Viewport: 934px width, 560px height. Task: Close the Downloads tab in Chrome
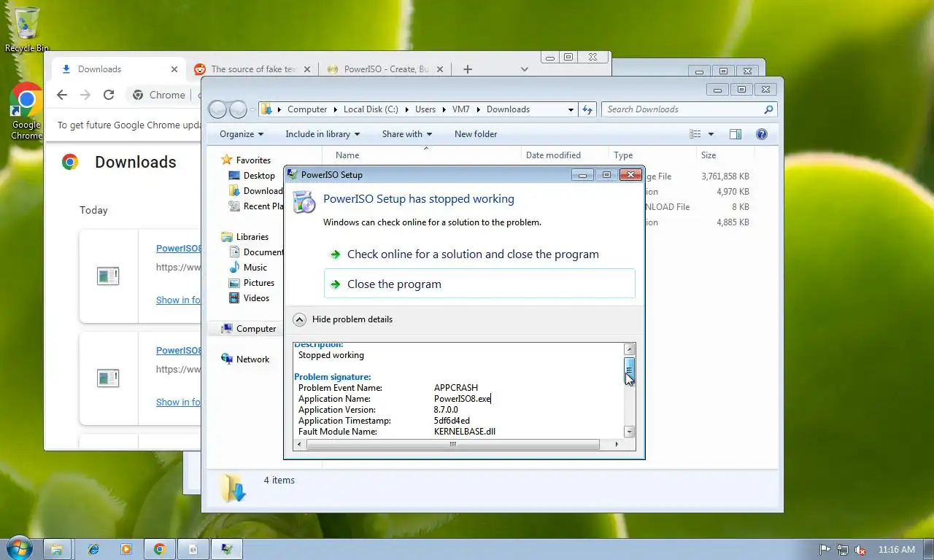(174, 69)
